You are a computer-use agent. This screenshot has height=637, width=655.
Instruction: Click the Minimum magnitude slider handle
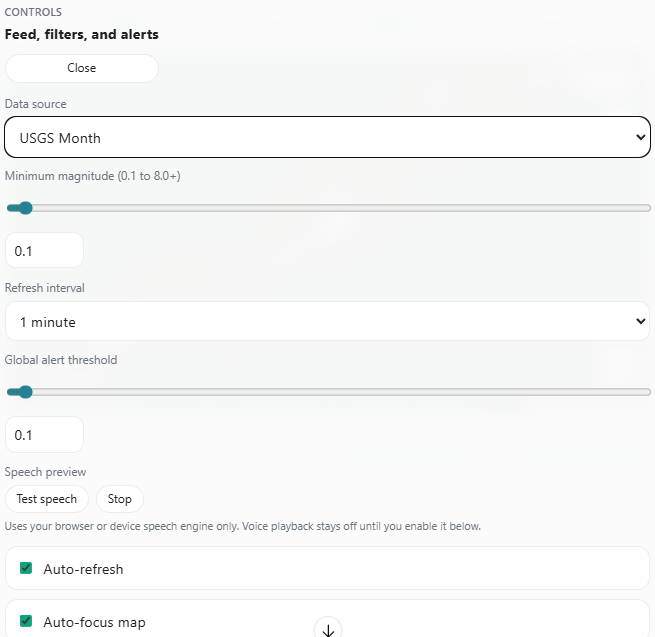(x=25, y=208)
